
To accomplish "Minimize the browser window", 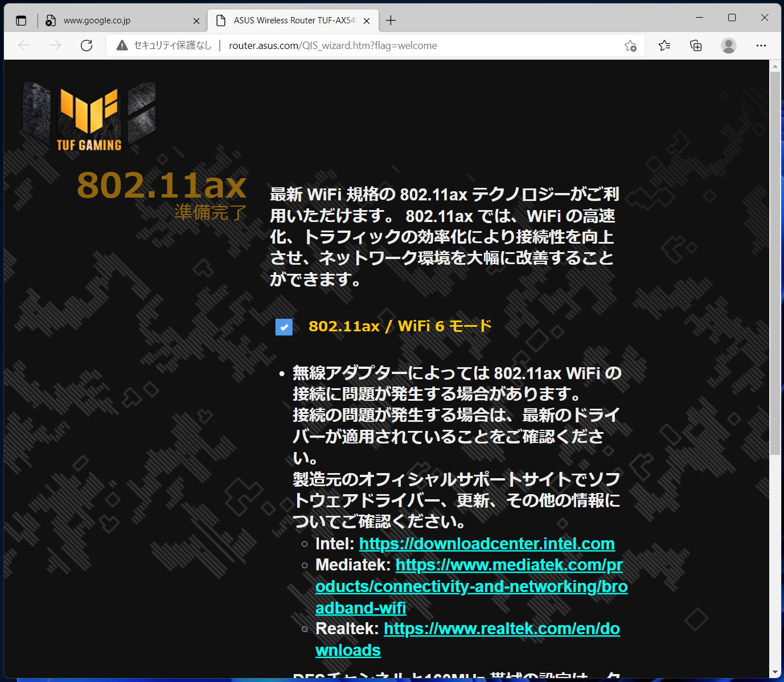I will coord(700,18).
